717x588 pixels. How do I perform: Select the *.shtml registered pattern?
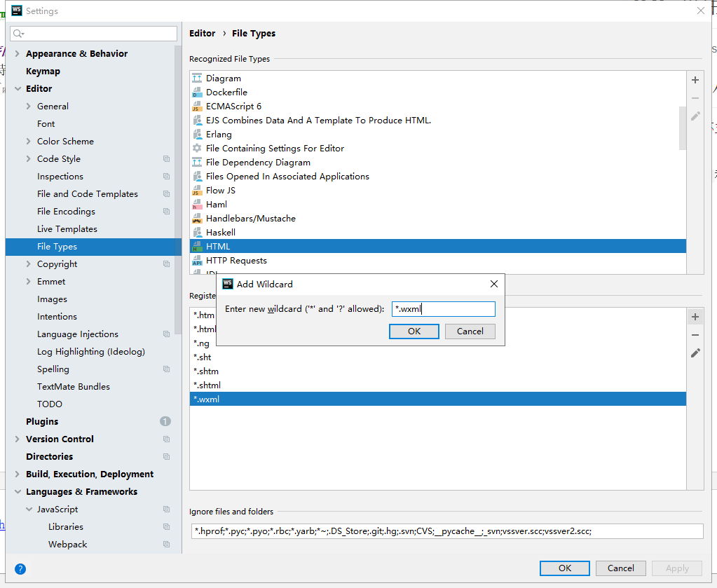(x=438, y=385)
